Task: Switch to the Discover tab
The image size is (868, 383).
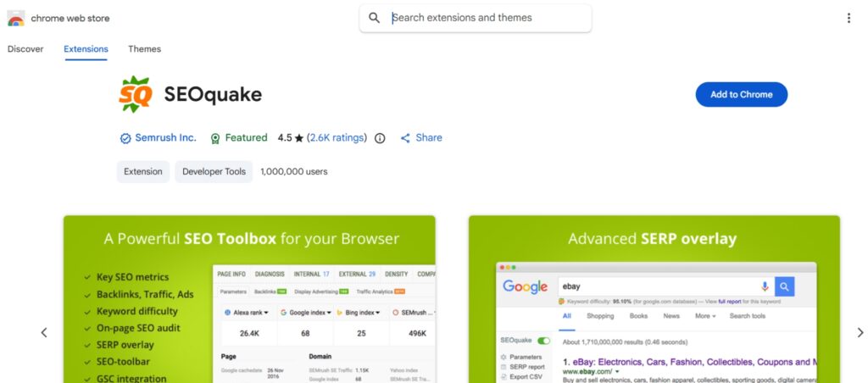Action: coord(25,48)
